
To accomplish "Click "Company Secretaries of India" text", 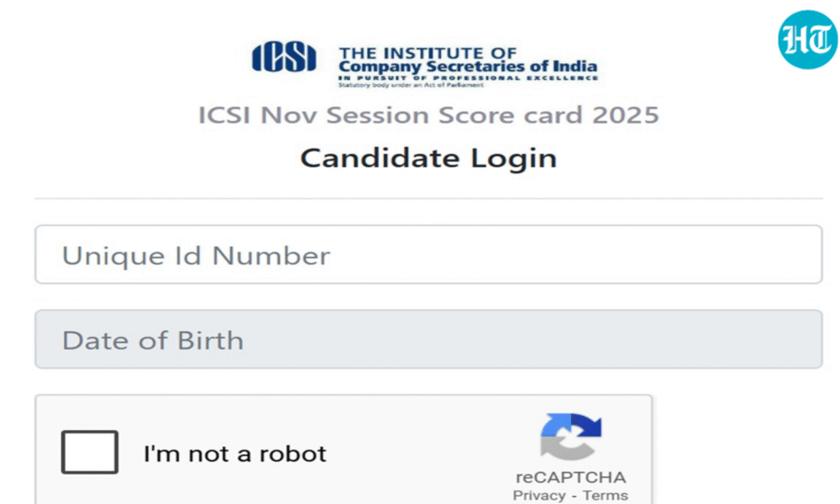I will coord(468,66).
